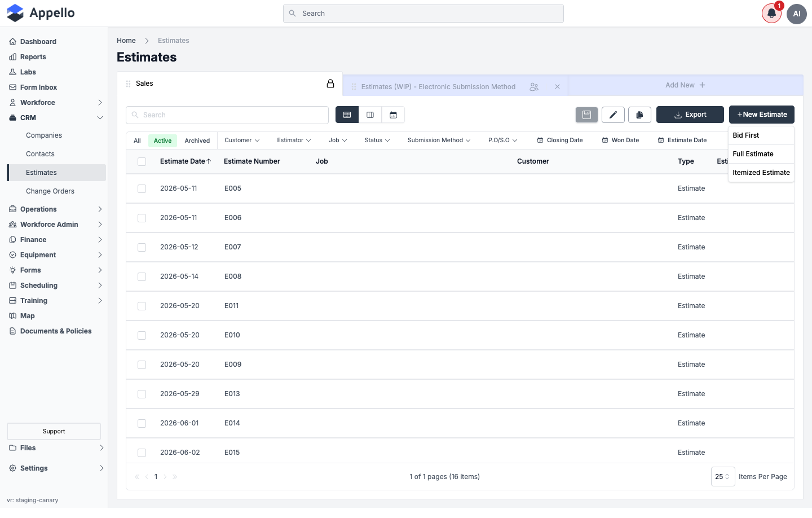Image resolution: width=812 pixels, height=518 pixels.
Task: Click the Export button
Action: [x=690, y=115]
